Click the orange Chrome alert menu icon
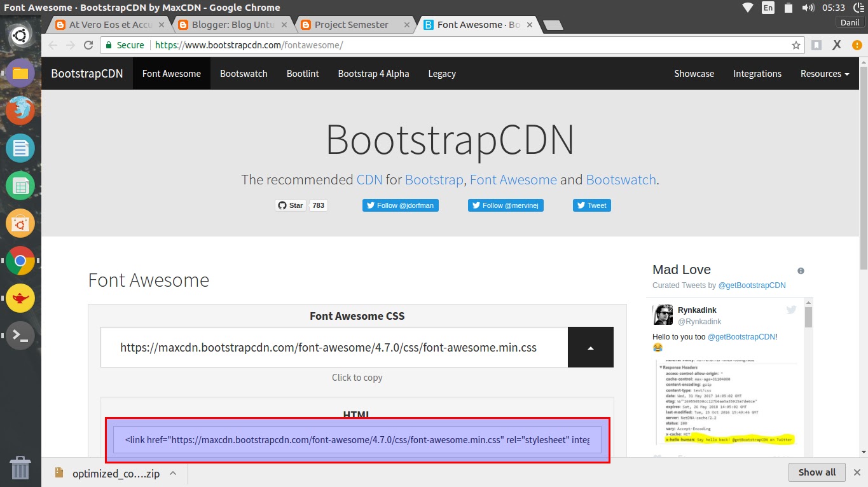Screen dimensions: 868x487 (x=857, y=45)
